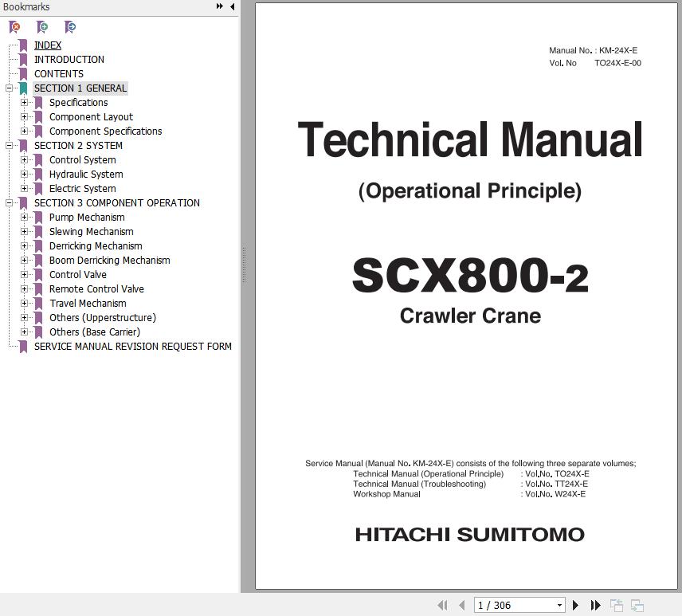Click the add bookmark icon with green plus

point(42,27)
